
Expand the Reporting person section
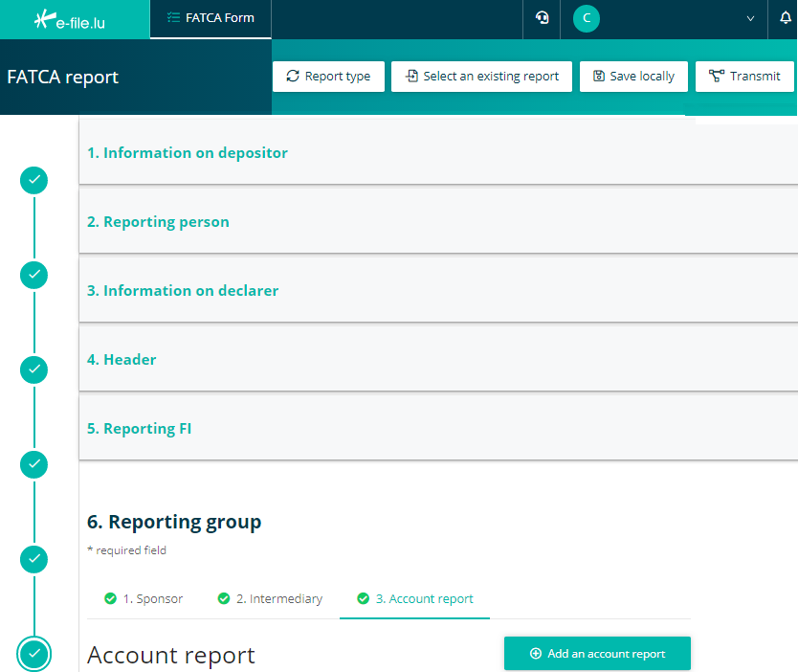(159, 222)
